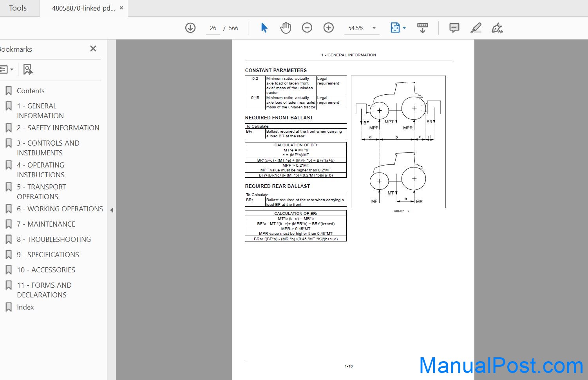Click the bookmark icon beside 4 - OPERATING INSTRUCTIONS

[x=9, y=165]
